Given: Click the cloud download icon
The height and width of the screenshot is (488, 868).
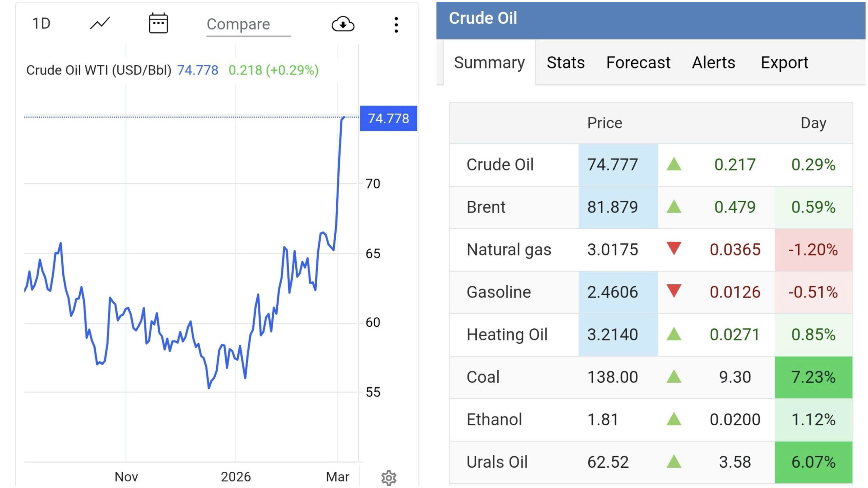Looking at the screenshot, I should 343,24.
